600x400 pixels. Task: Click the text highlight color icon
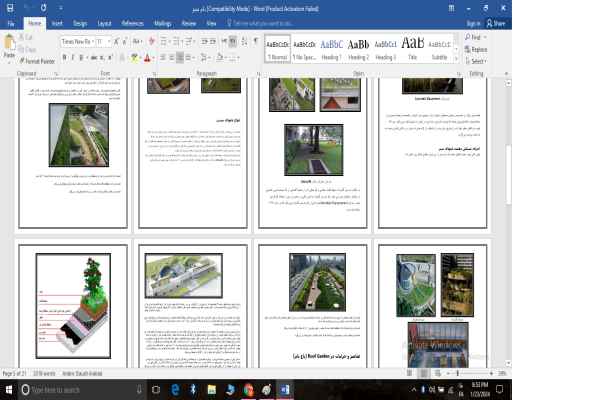pos(133,57)
